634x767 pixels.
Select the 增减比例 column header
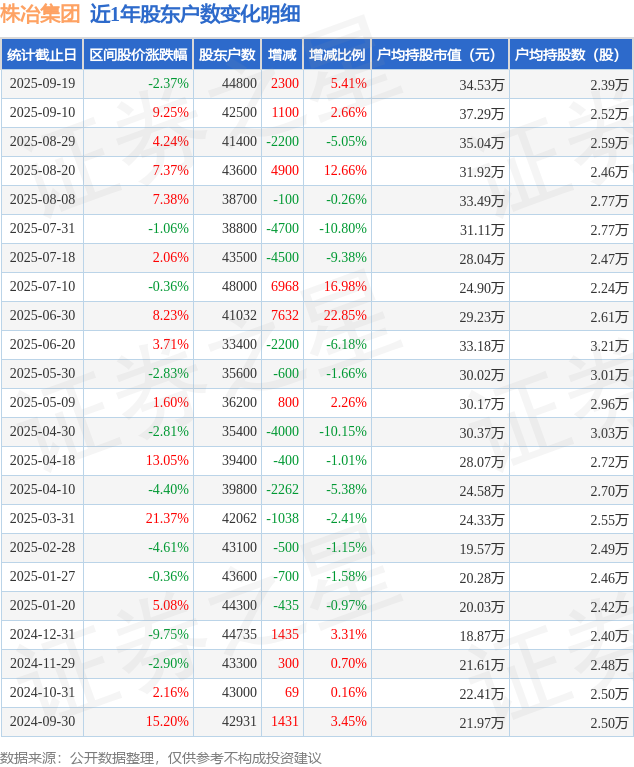(337, 55)
